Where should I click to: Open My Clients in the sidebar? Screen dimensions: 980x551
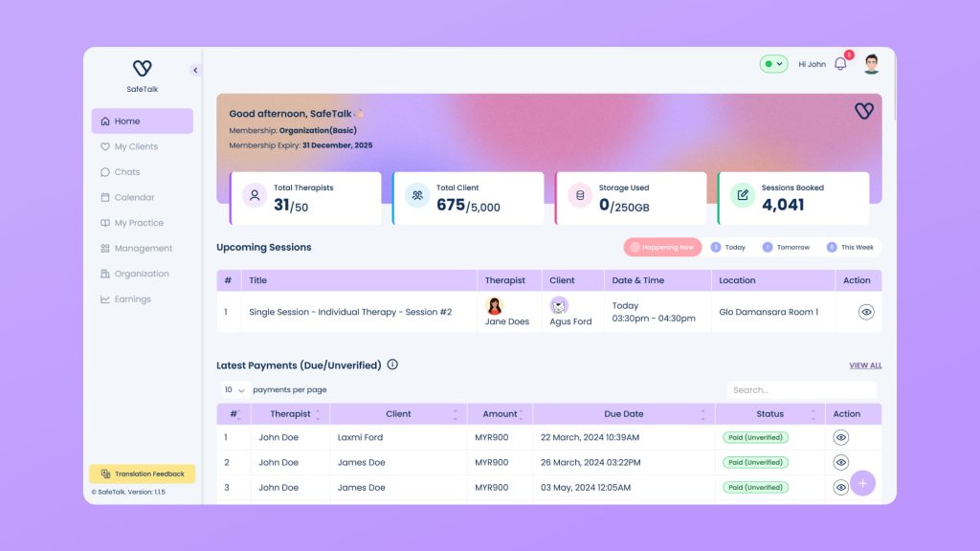point(136,146)
